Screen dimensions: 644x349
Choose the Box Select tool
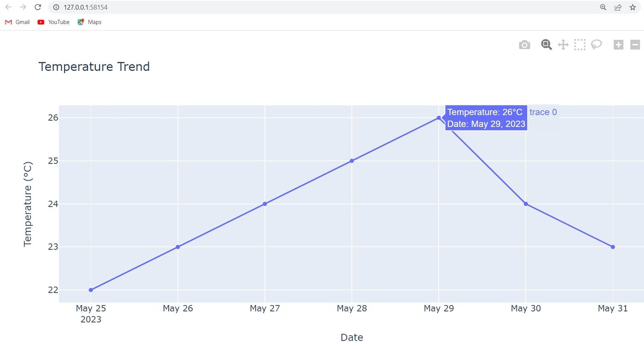click(580, 45)
